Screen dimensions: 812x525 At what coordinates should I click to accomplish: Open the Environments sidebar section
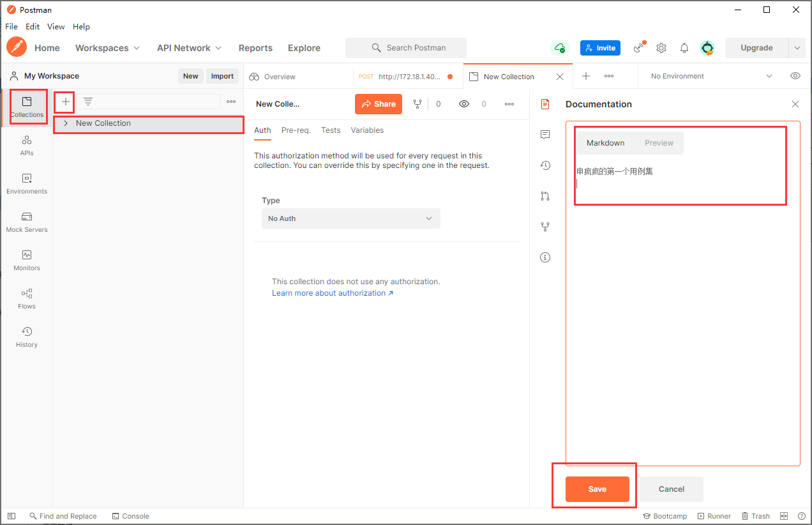(x=27, y=184)
